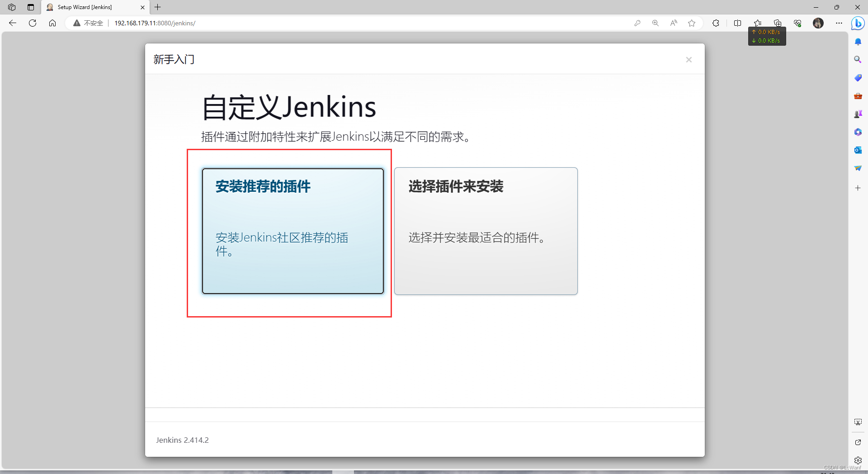Open tab actions menu icon
This screenshot has height=474, width=868.
click(31, 7)
